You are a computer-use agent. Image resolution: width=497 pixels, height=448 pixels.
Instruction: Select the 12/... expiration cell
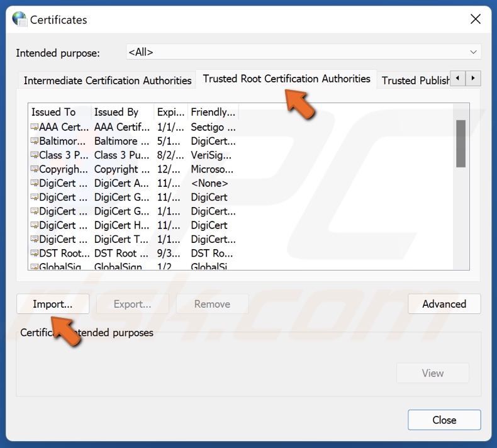(x=169, y=169)
